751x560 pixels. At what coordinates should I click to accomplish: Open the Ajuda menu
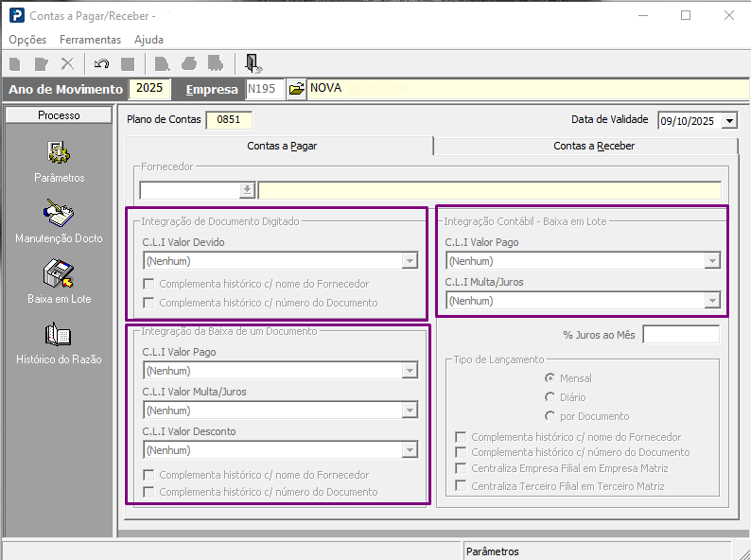coord(148,40)
